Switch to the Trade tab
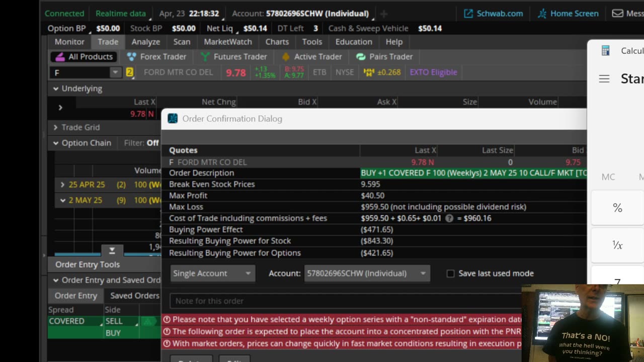The width and height of the screenshot is (644, 362). point(108,42)
